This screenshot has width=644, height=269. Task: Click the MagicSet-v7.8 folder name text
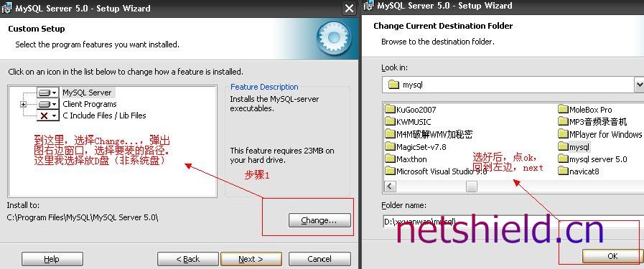(x=421, y=147)
